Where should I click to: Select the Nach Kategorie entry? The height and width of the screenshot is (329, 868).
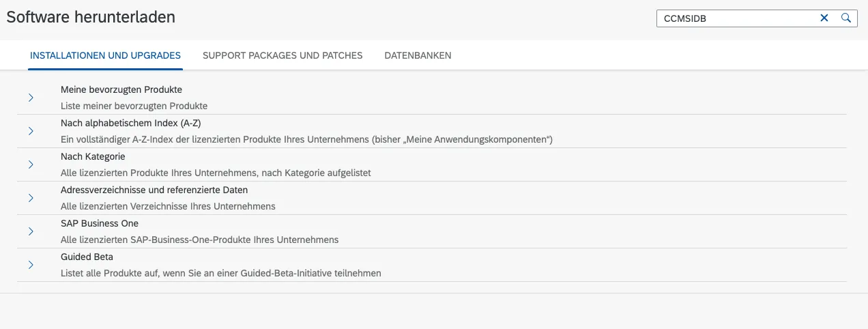click(x=93, y=156)
